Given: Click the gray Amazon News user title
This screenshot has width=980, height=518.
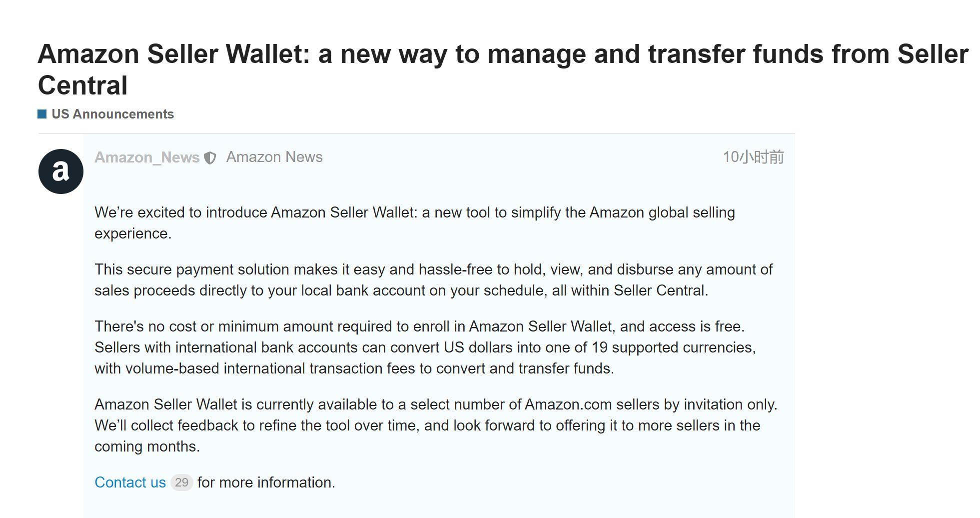Looking at the screenshot, I should click(x=274, y=157).
